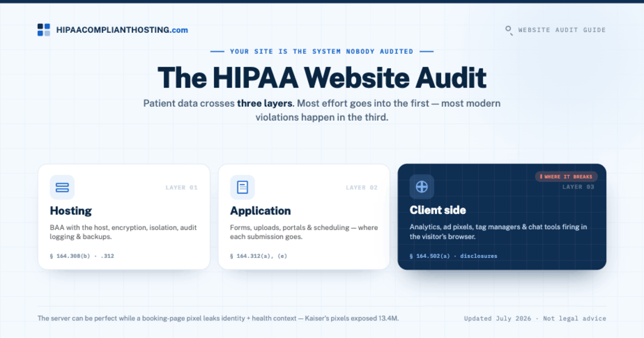The height and width of the screenshot is (338, 644).
Task: Click the '§ 164.312(a), (e)' citation
Action: click(259, 256)
